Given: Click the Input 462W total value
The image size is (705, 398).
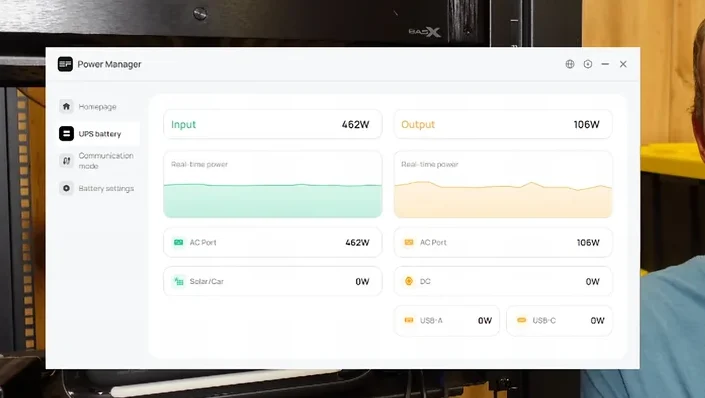Looking at the screenshot, I should tap(355, 125).
